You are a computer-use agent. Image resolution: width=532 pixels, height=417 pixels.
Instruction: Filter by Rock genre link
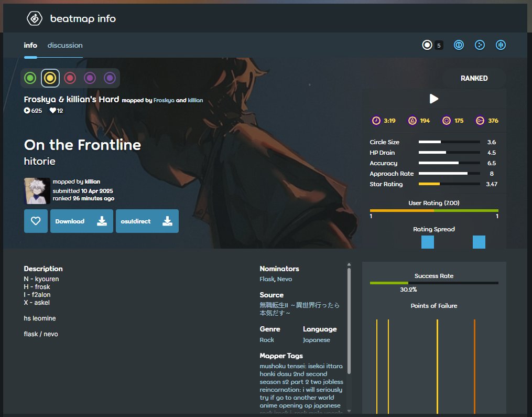(x=267, y=340)
